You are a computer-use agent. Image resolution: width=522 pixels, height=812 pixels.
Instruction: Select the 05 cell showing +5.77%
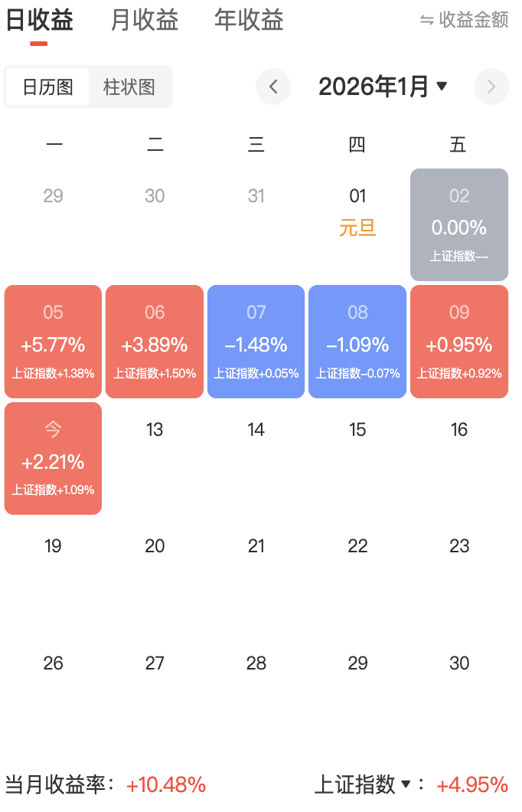(53, 342)
